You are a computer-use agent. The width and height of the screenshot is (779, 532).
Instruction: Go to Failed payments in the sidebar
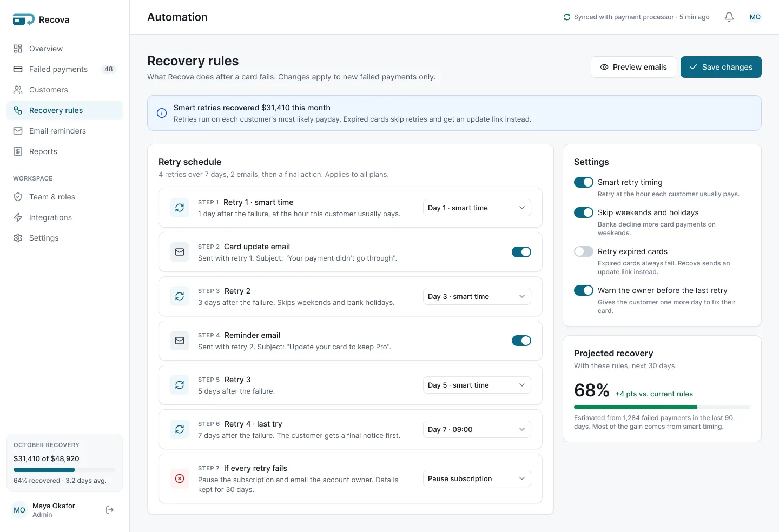pyautogui.click(x=65, y=69)
